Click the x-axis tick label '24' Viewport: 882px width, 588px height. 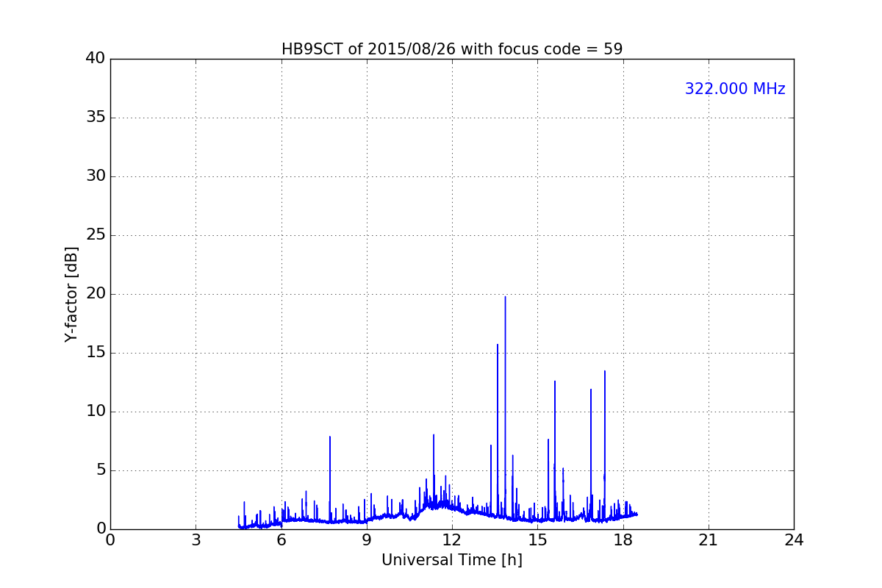(x=794, y=540)
